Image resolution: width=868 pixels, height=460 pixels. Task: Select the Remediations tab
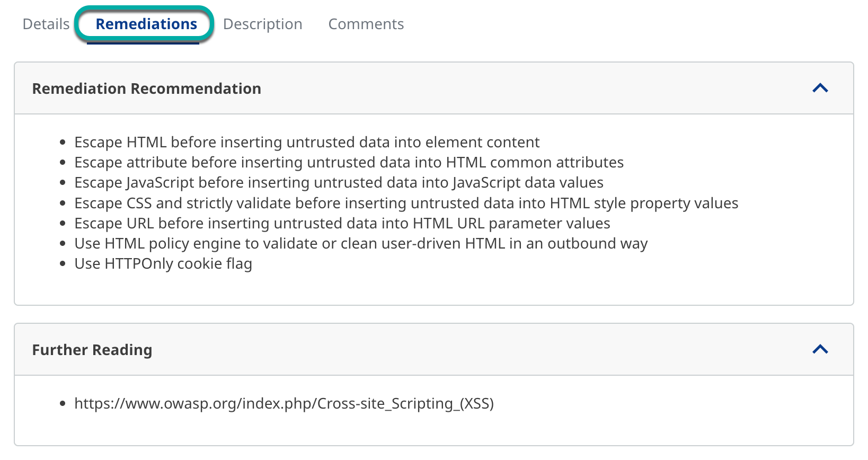coord(146,24)
